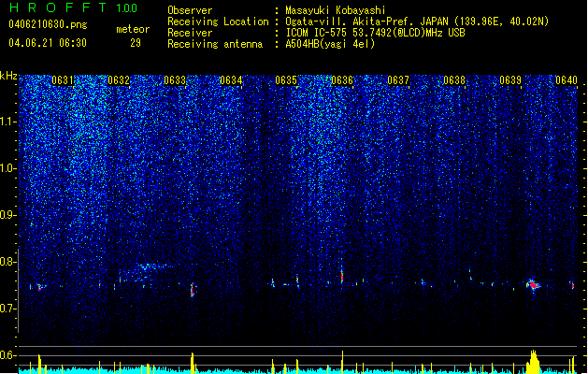Screen dimensions: 588x374
Task: Click the tall meteor echo at 0636
Action: (x=342, y=276)
